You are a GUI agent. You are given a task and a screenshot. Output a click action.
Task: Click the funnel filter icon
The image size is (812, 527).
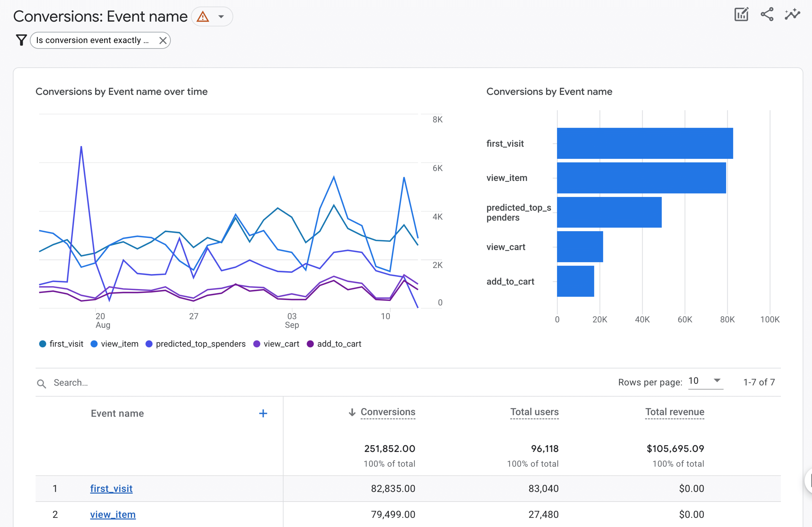tap(21, 40)
